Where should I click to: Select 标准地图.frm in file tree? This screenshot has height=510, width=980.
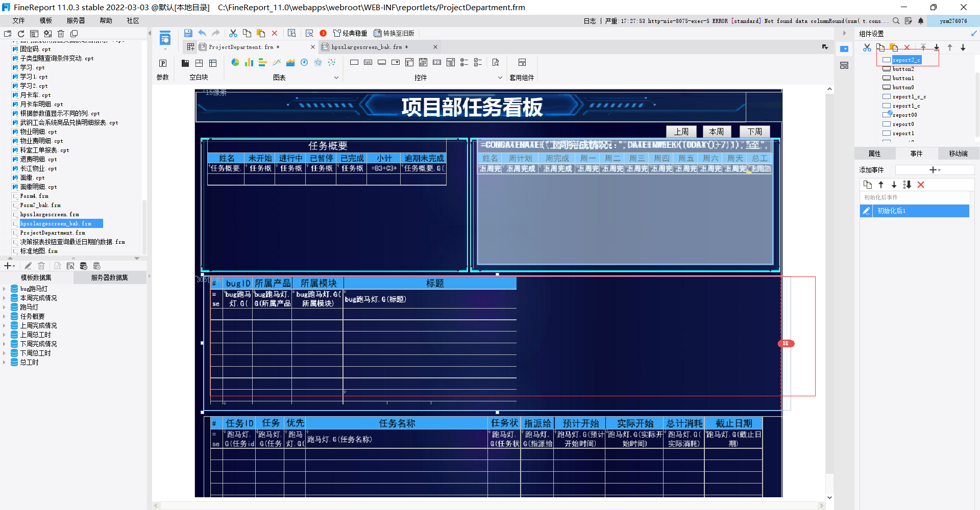(39, 251)
